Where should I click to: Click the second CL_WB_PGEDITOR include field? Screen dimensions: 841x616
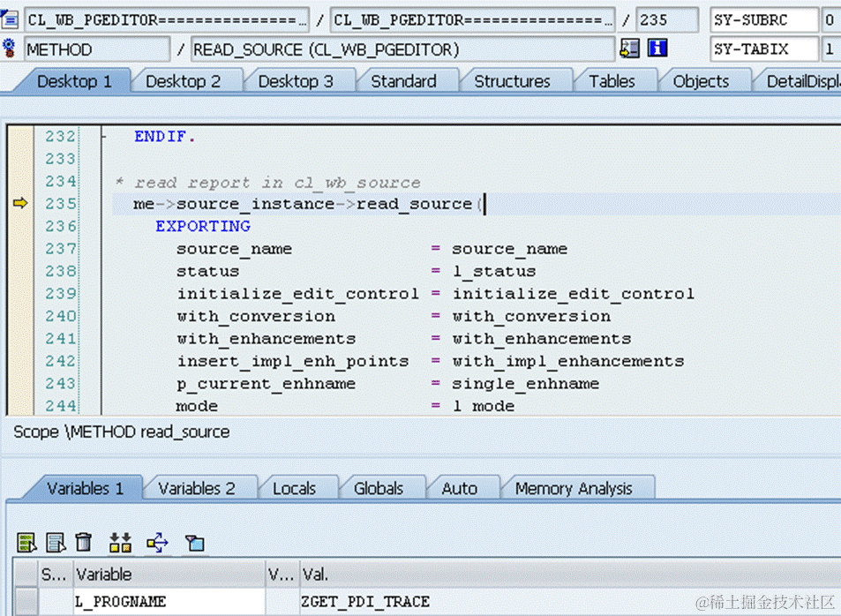coord(472,19)
